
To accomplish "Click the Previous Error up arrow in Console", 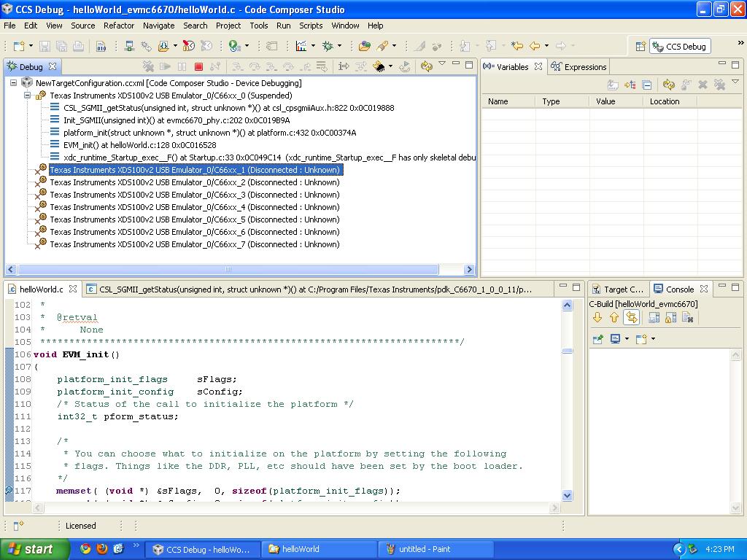I will (x=614, y=318).
